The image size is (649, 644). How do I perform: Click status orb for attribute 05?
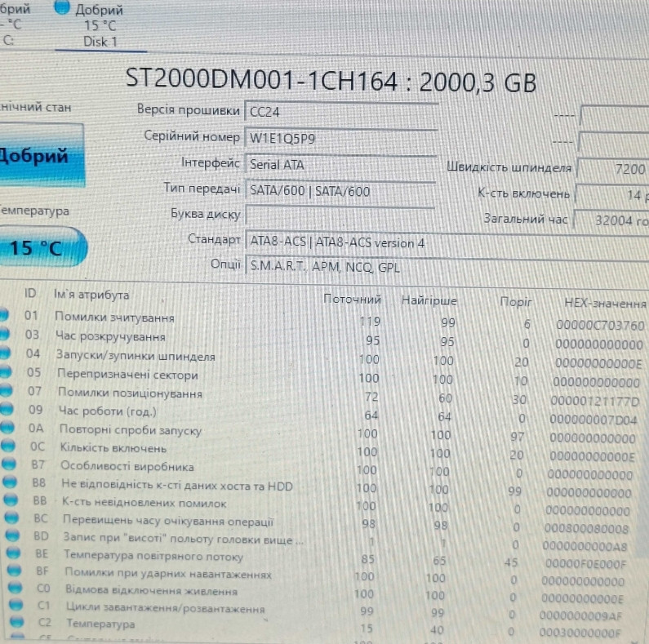point(6,371)
